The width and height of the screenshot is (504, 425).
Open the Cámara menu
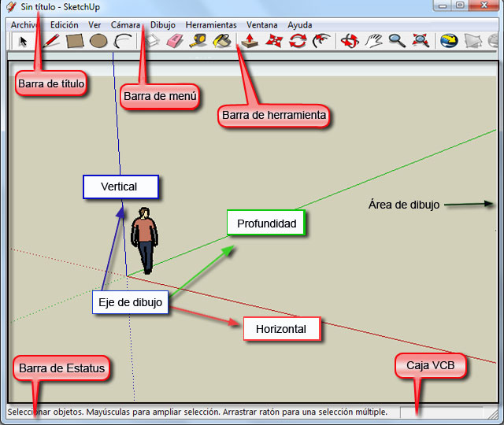pyautogui.click(x=126, y=25)
